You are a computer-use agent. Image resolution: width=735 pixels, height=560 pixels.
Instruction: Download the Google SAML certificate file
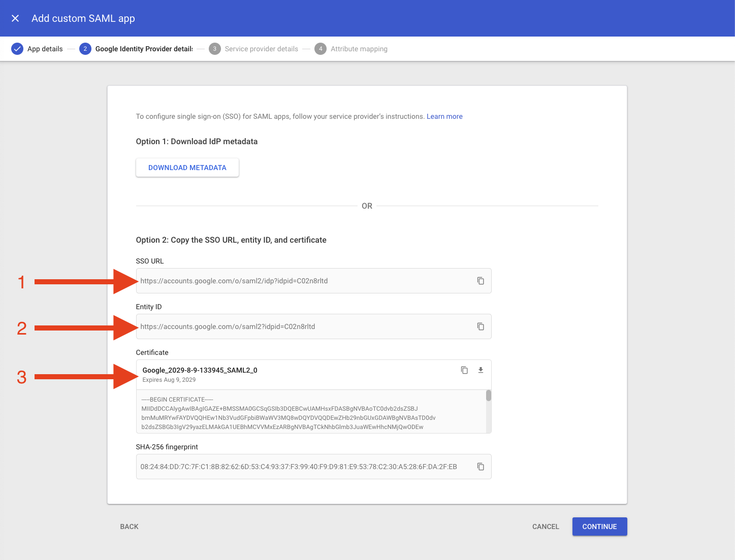coord(481,370)
